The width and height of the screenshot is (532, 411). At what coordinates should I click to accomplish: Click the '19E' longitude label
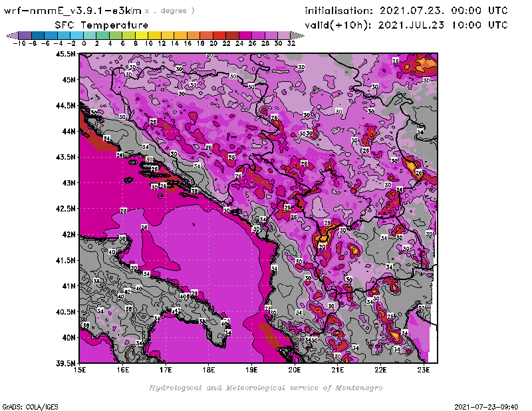(x=252, y=370)
